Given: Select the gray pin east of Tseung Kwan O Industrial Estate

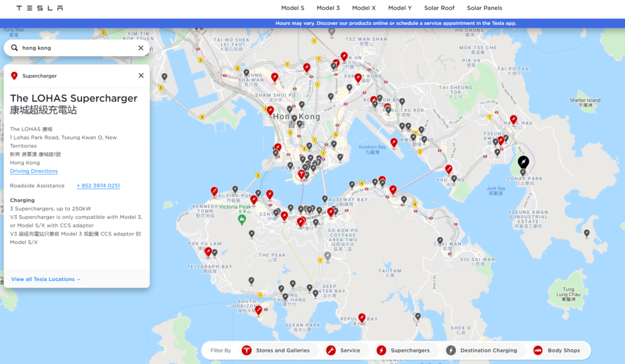Looking at the screenshot, I should (x=587, y=234).
